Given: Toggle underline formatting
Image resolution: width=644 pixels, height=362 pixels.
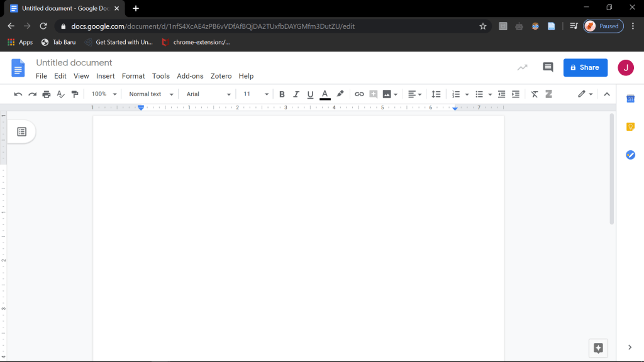Looking at the screenshot, I should (310, 94).
